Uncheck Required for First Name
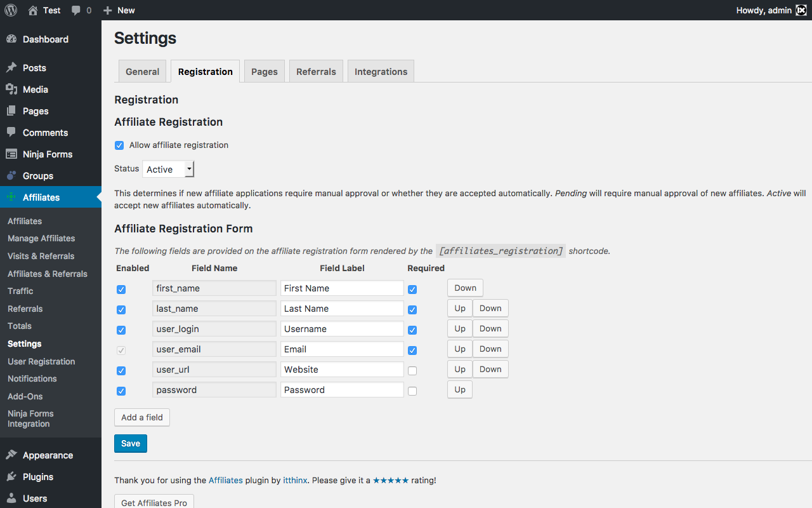The width and height of the screenshot is (812, 508). tap(412, 290)
